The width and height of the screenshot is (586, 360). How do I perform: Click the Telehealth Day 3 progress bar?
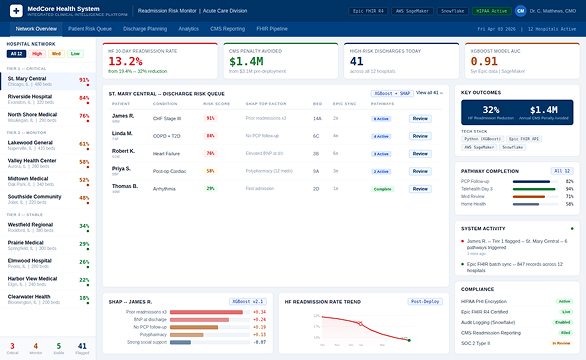(x=535, y=189)
